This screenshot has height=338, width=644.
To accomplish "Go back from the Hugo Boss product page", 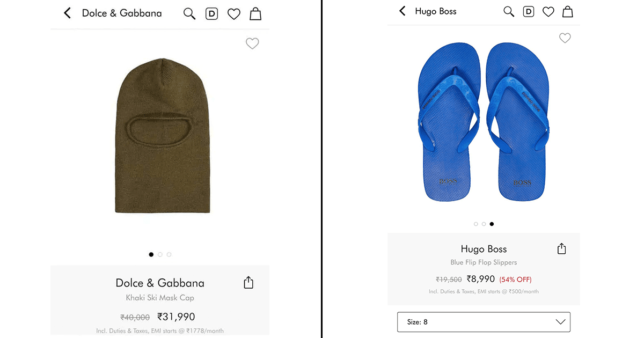I will pyautogui.click(x=402, y=11).
